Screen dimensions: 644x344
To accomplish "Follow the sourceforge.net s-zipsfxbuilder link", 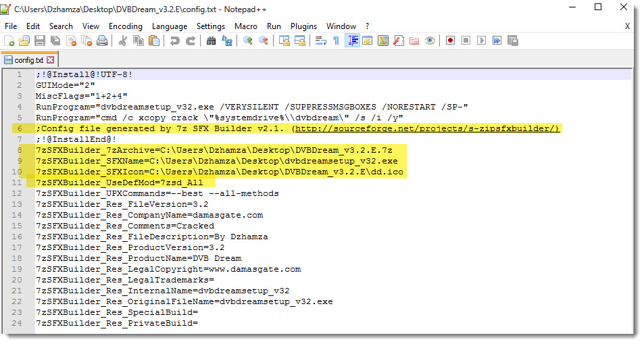I will pos(427,128).
